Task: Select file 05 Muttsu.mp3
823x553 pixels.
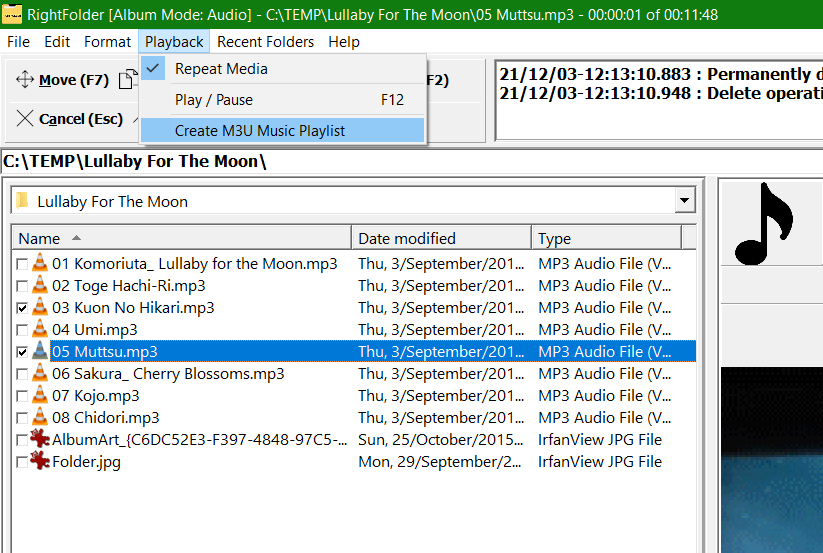Action: tap(105, 352)
